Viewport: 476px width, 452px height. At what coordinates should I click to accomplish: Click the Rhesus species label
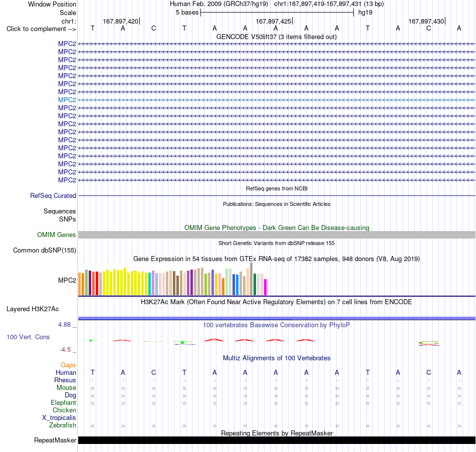[65, 380]
